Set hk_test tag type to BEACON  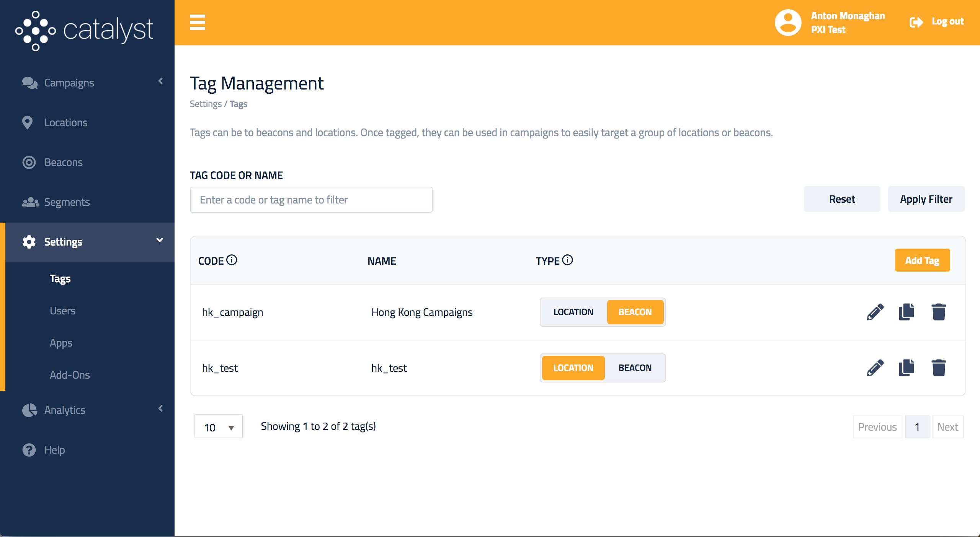[635, 368]
